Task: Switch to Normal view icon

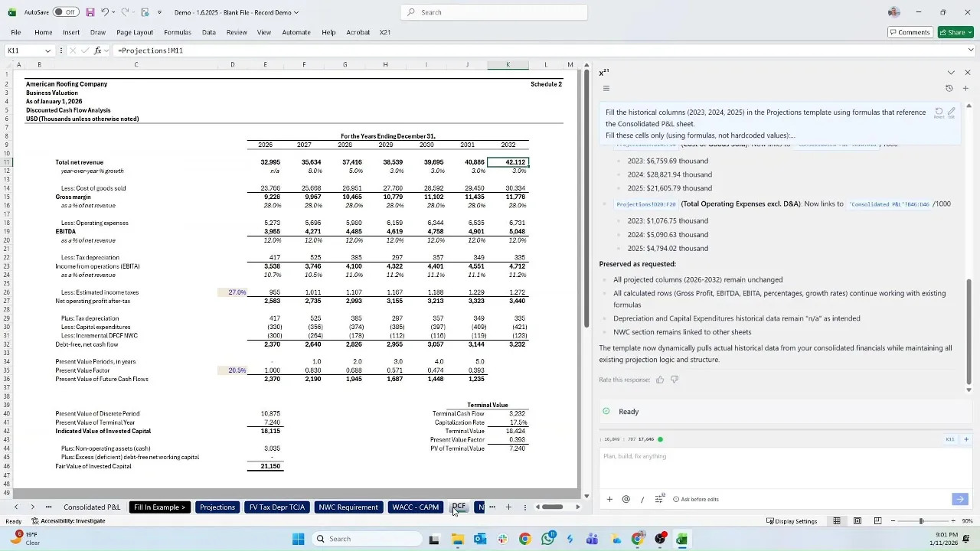Action: tap(837, 521)
